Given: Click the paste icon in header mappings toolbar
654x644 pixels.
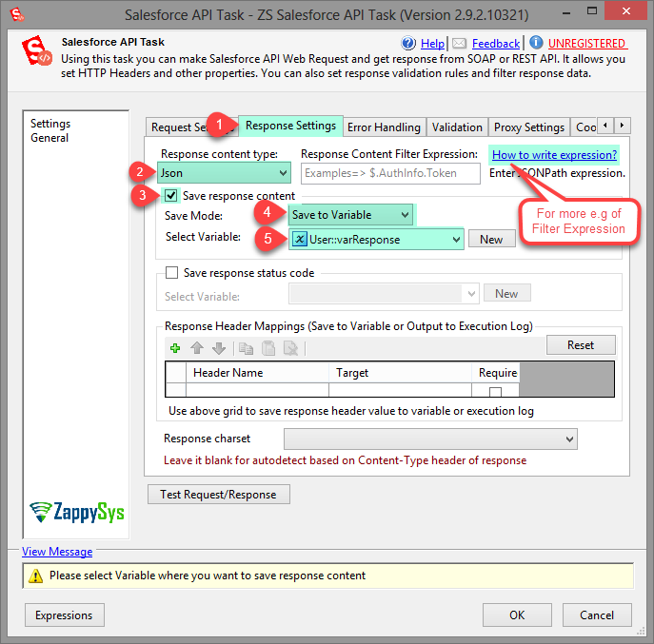Looking at the screenshot, I should [x=267, y=348].
